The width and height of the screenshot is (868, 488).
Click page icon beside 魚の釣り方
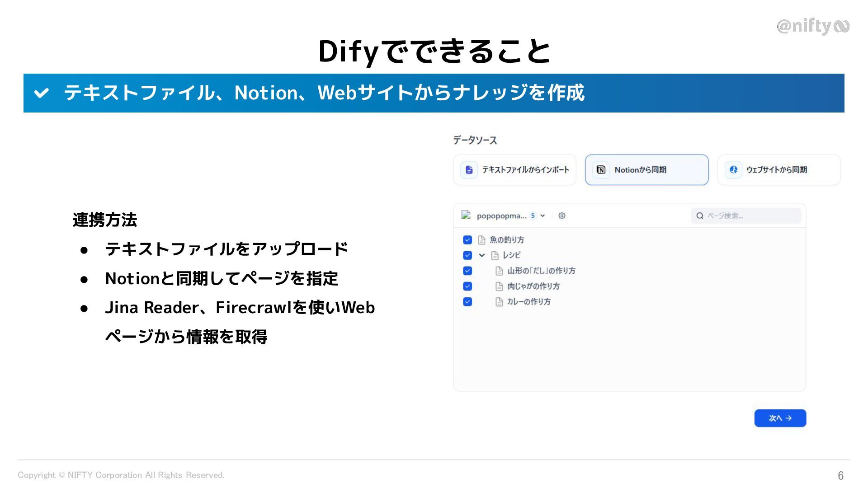coord(481,240)
